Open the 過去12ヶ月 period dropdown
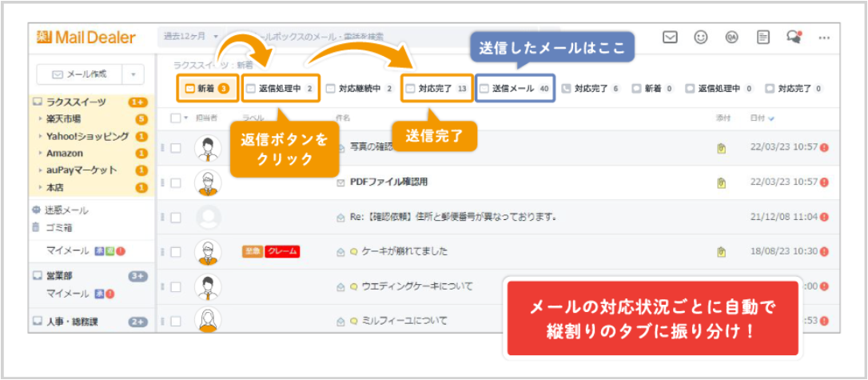 click(x=190, y=37)
